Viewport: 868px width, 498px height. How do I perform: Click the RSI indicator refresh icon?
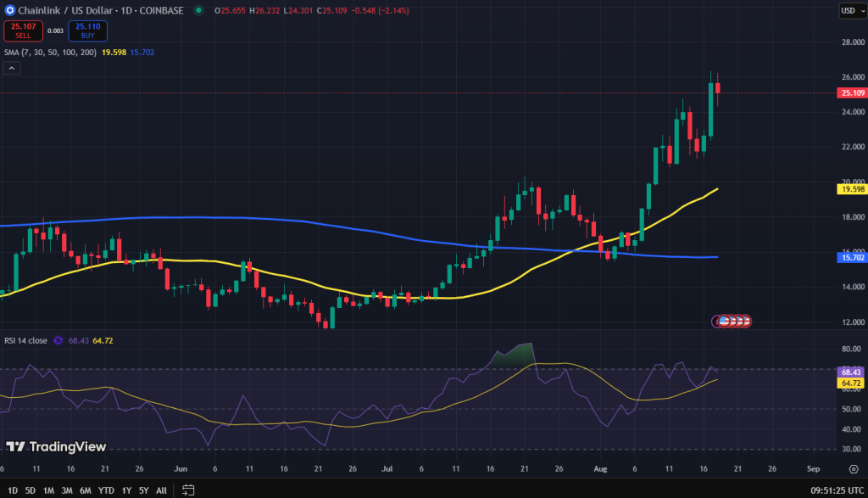pos(58,340)
